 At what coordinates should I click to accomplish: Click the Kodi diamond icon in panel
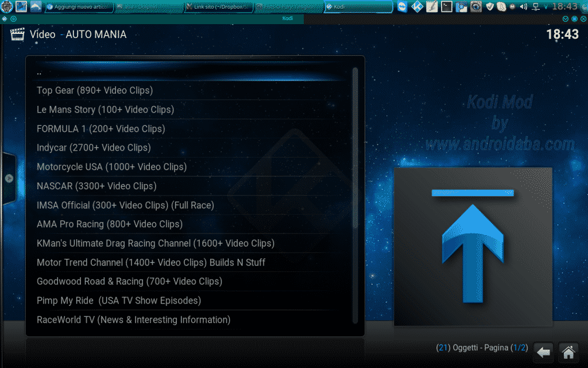point(417,6)
